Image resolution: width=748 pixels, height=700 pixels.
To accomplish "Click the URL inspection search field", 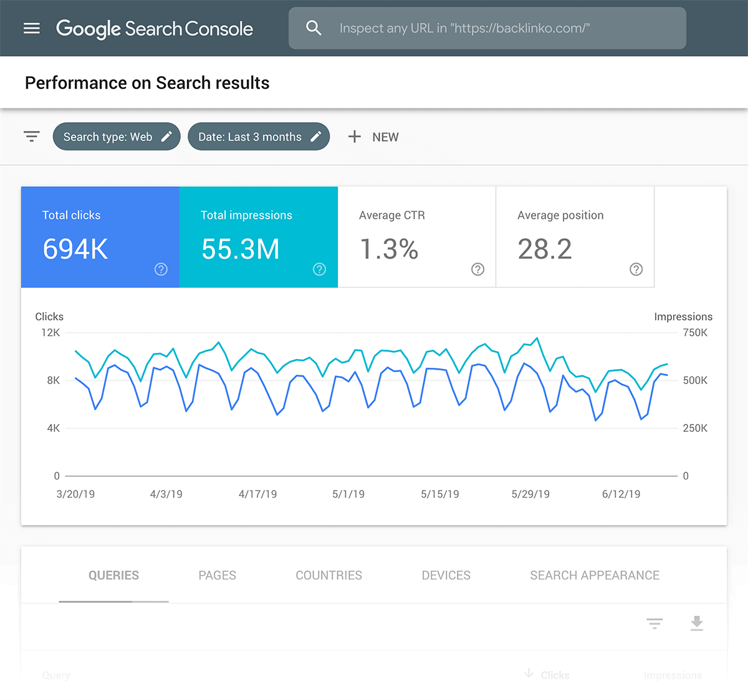I will [487, 28].
